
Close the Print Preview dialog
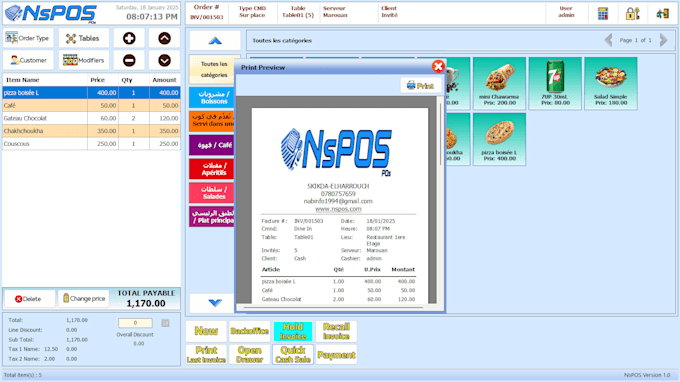click(438, 66)
